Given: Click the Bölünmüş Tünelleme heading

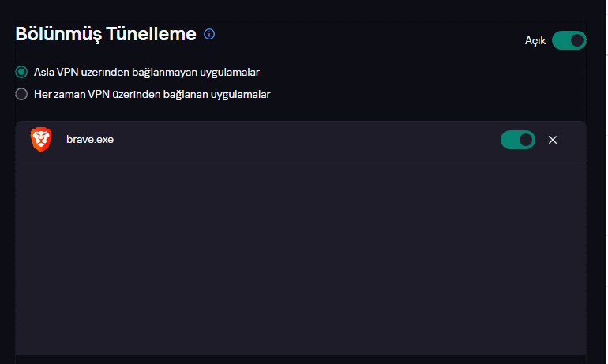Looking at the screenshot, I should [106, 34].
